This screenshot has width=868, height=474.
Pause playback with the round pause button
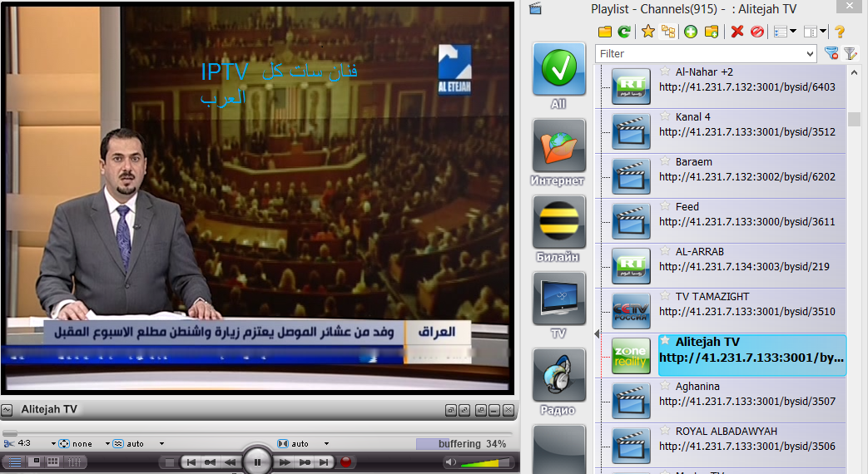click(257, 462)
